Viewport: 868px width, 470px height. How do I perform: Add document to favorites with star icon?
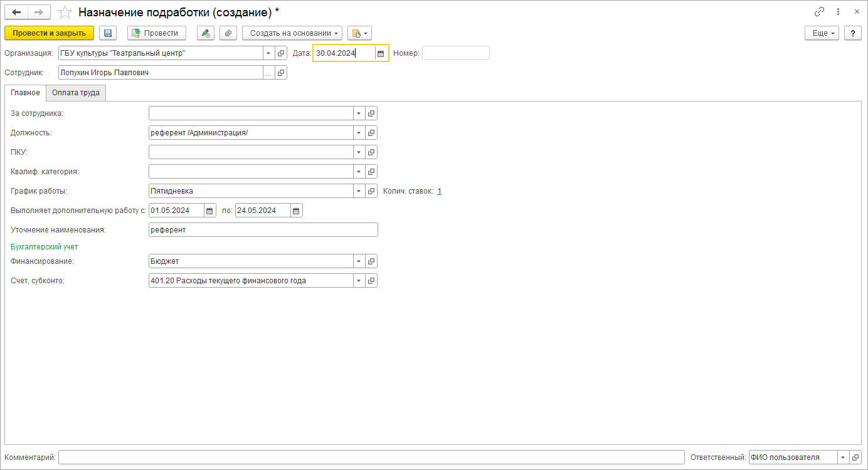tap(65, 12)
